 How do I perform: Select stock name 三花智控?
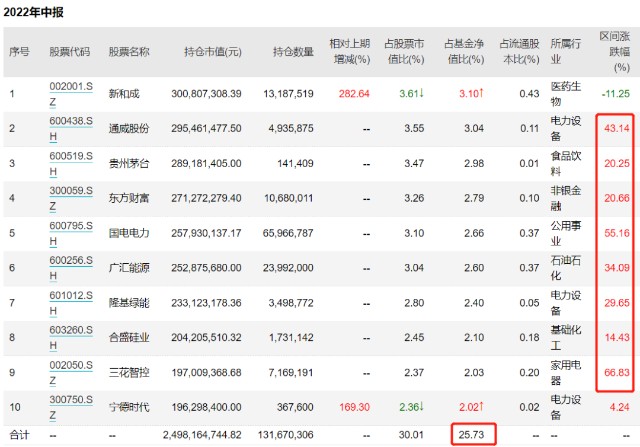(129, 373)
